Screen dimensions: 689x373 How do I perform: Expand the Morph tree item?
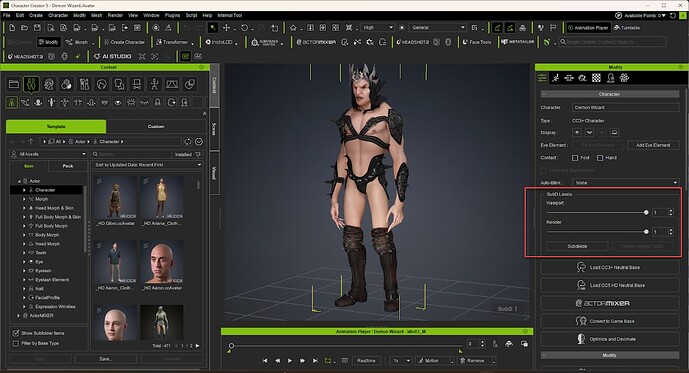(x=24, y=199)
